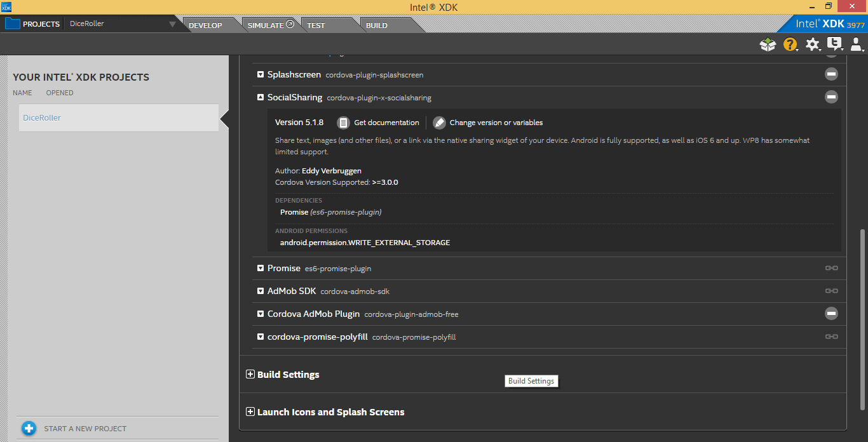This screenshot has height=442, width=868.
Task: Click the PROJECTS tab label
Action: coord(41,24)
